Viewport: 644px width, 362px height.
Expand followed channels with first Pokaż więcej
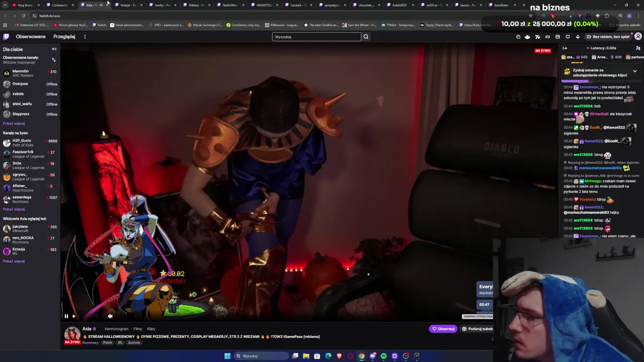(x=14, y=124)
